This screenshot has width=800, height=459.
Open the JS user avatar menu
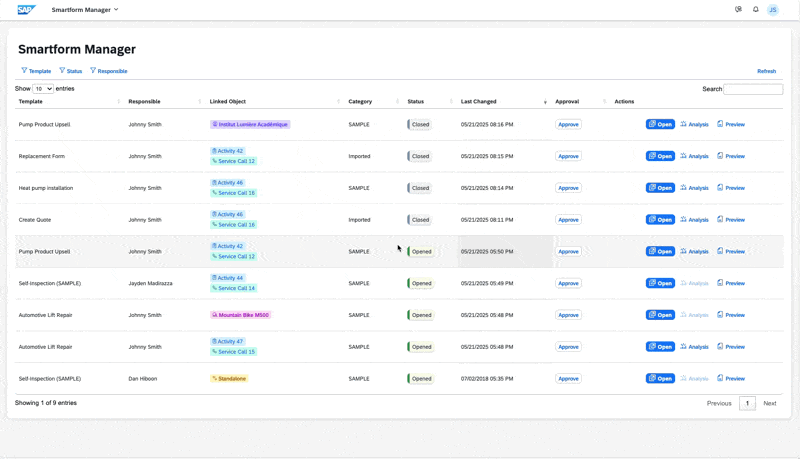(x=773, y=10)
